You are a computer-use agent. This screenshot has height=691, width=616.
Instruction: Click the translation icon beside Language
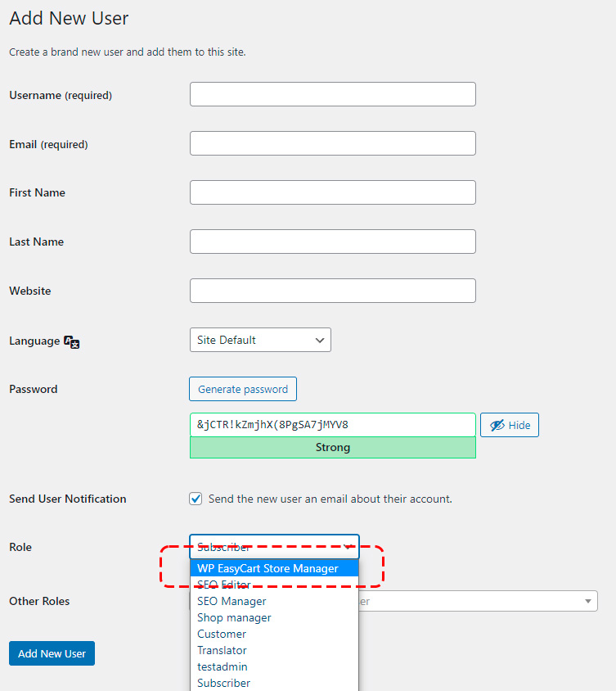pyautogui.click(x=71, y=342)
